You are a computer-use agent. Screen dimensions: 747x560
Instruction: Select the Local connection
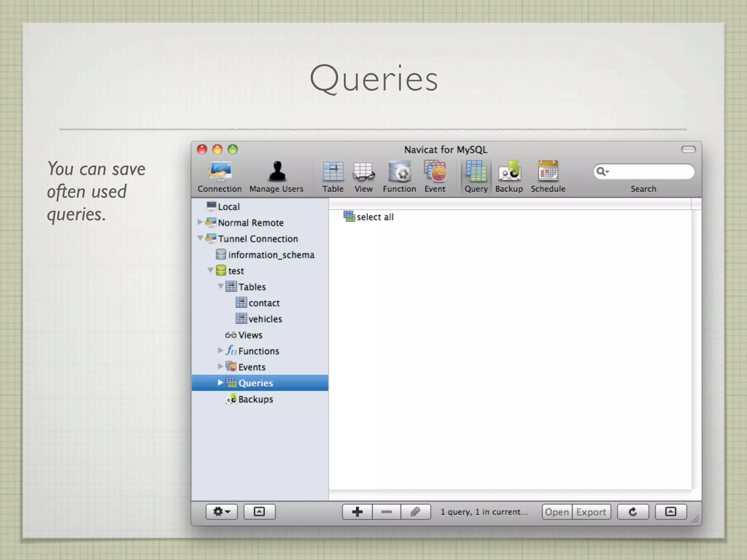[x=229, y=207]
